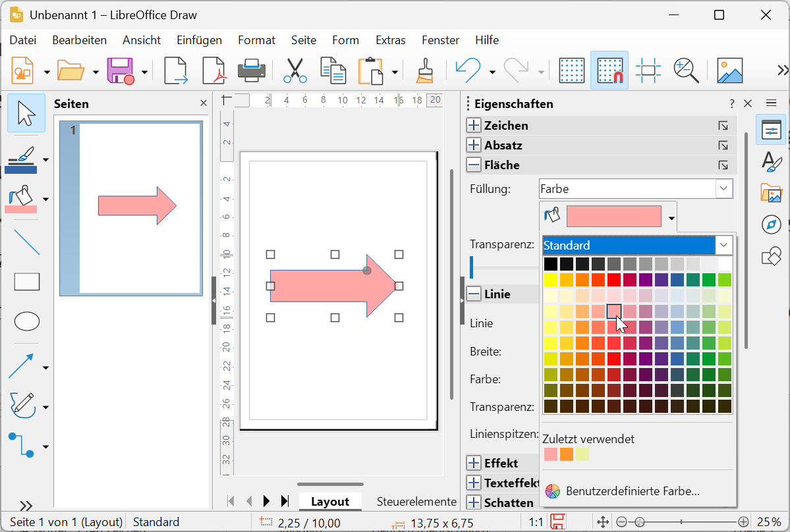The image size is (790, 532).
Task: Click the Export as PDF icon
Action: click(x=214, y=70)
